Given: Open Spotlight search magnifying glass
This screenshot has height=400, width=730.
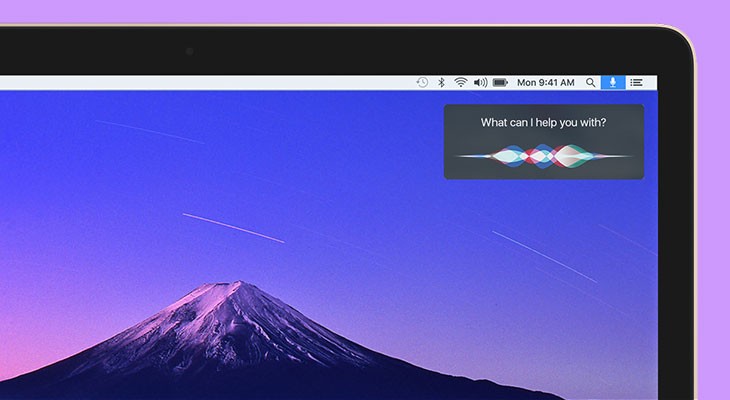Looking at the screenshot, I should (x=591, y=82).
